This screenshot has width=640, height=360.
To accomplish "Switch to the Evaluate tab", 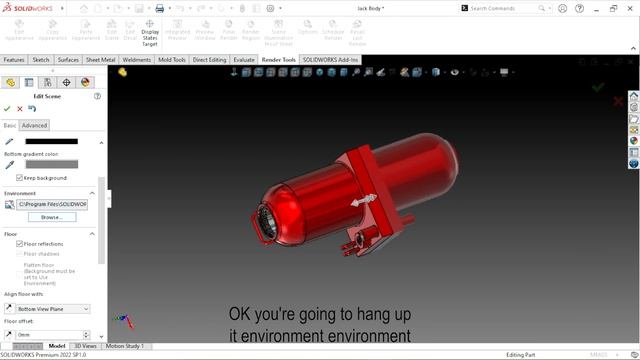I will click(244, 60).
